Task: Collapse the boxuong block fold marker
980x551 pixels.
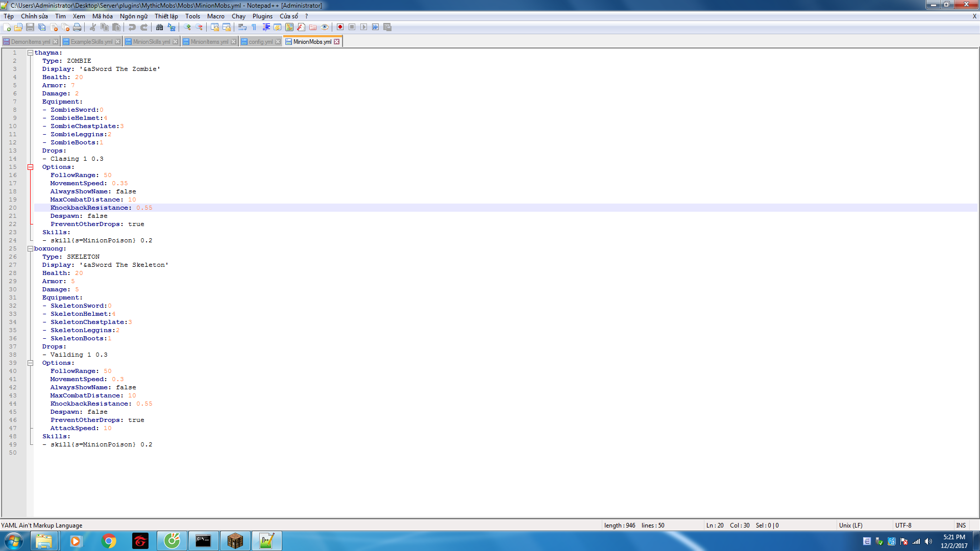Action: [x=30, y=248]
